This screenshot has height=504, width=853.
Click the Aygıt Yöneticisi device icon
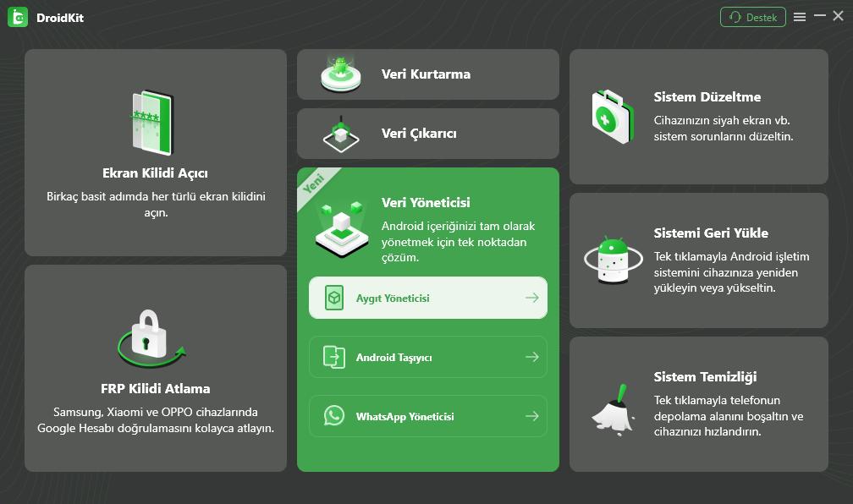point(334,298)
